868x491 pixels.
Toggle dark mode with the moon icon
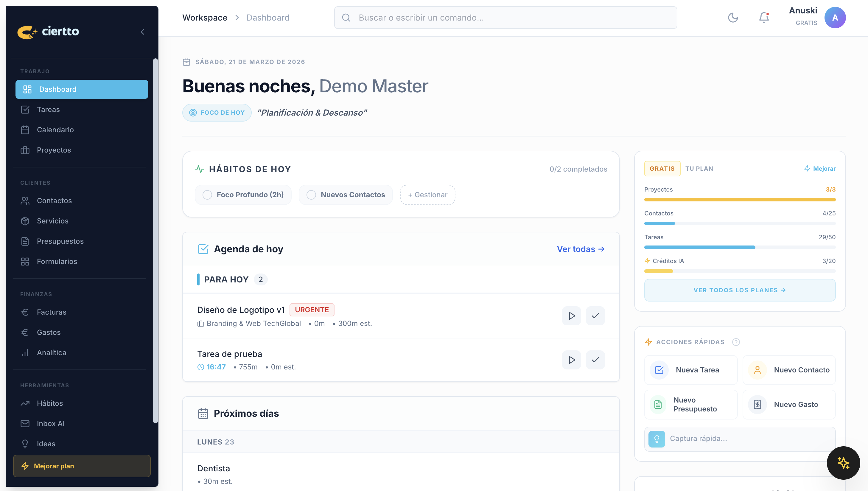tap(733, 18)
